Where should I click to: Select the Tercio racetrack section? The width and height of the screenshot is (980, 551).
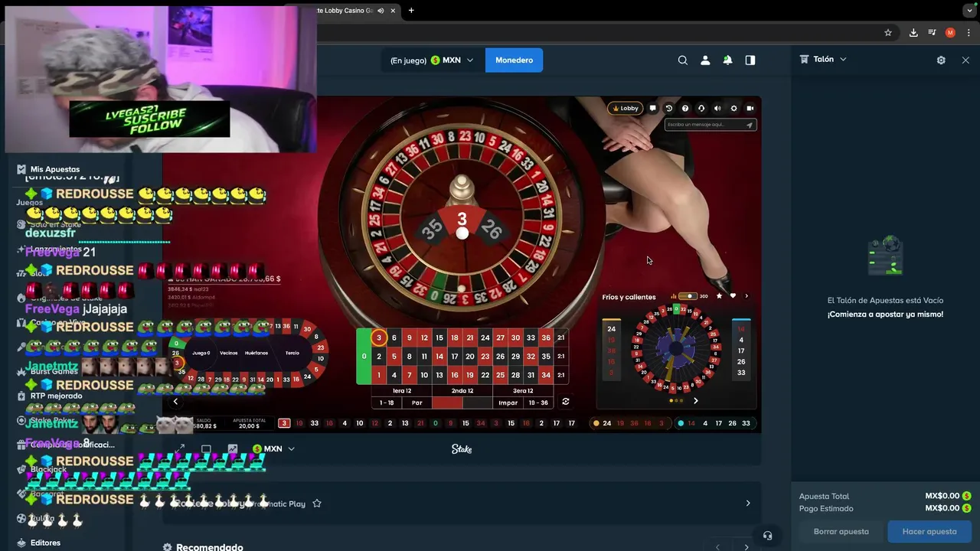[x=292, y=353]
